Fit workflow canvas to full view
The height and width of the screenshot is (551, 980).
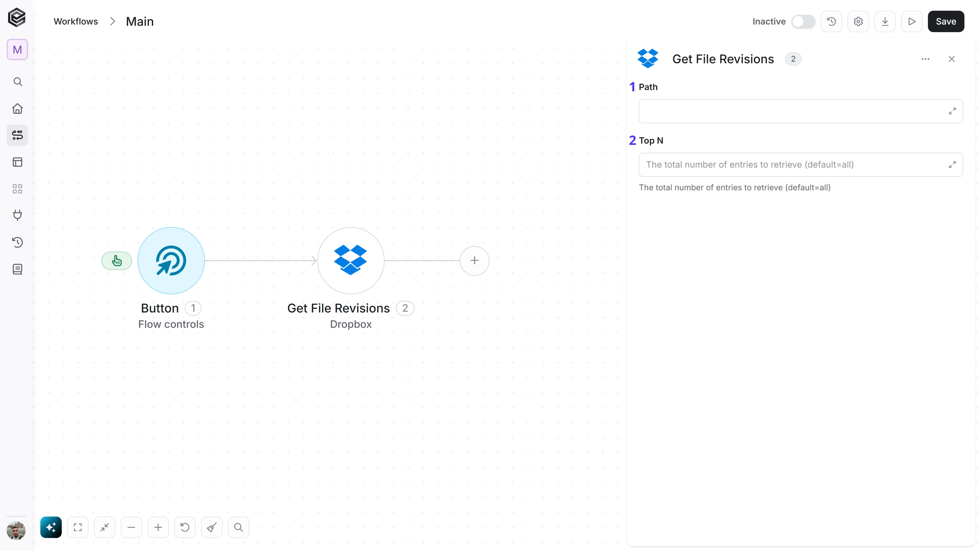tap(78, 527)
